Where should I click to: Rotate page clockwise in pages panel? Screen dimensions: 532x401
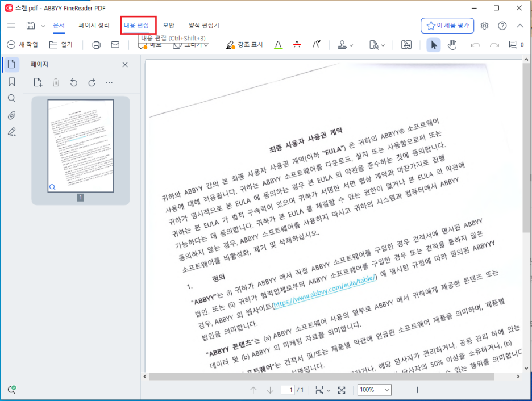(92, 82)
